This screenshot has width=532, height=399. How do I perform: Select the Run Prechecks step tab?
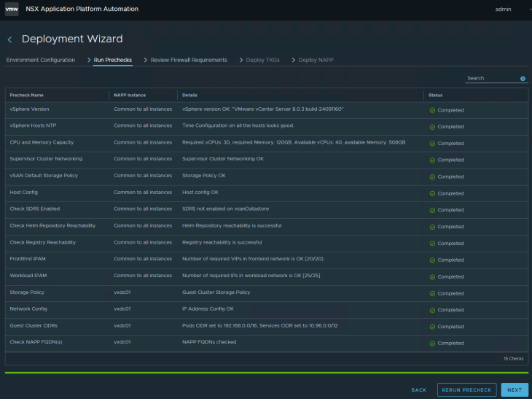[113, 60]
